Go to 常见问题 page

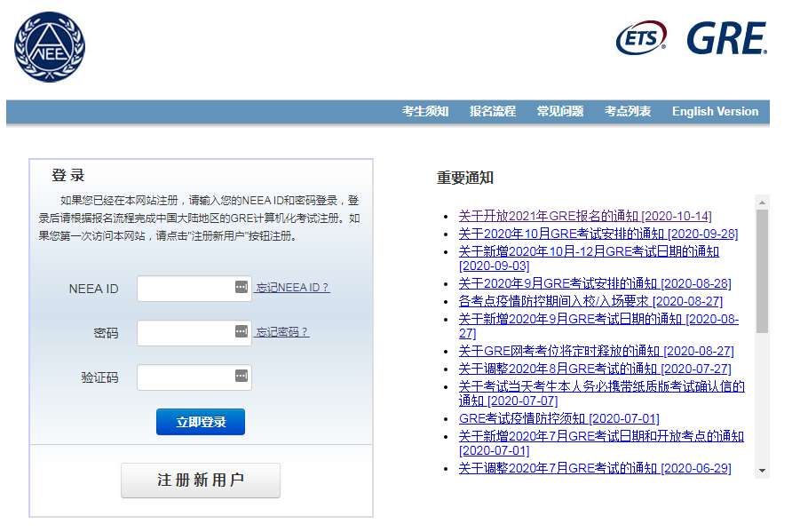[x=560, y=112]
